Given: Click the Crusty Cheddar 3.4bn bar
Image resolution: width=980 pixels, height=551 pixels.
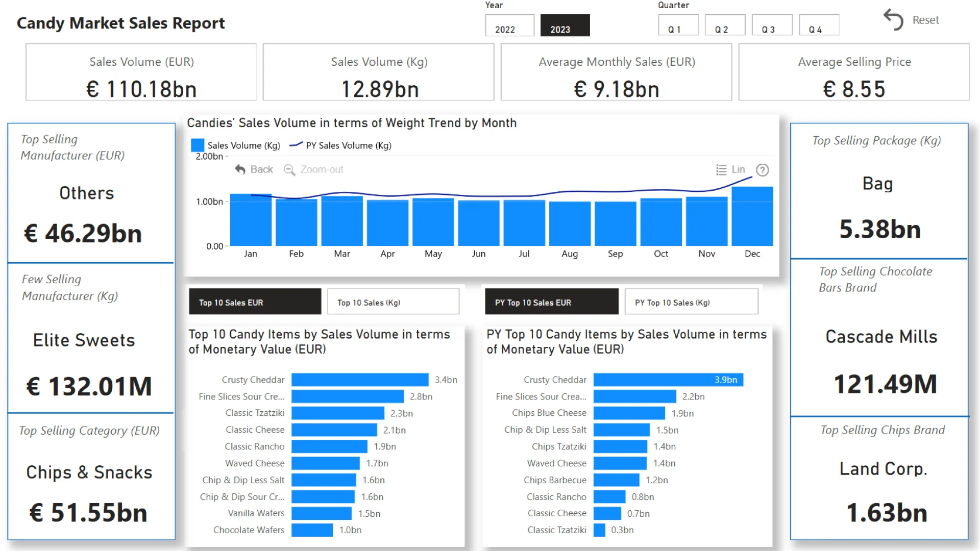Looking at the screenshot, I should tap(360, 380).
